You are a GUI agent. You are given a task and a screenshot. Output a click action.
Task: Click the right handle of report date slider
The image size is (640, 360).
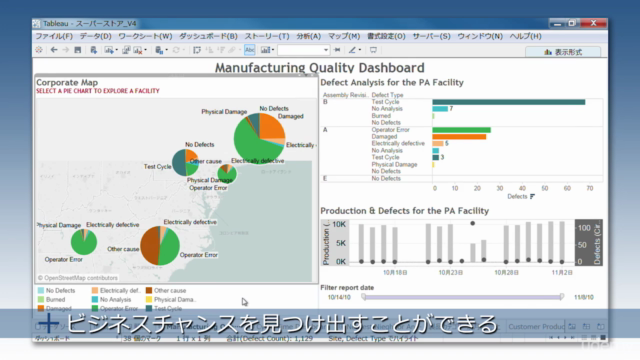tap(562, 297)
